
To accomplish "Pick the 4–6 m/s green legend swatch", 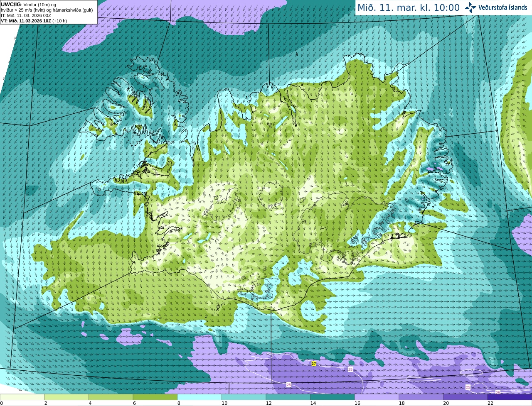I will 111,397.
